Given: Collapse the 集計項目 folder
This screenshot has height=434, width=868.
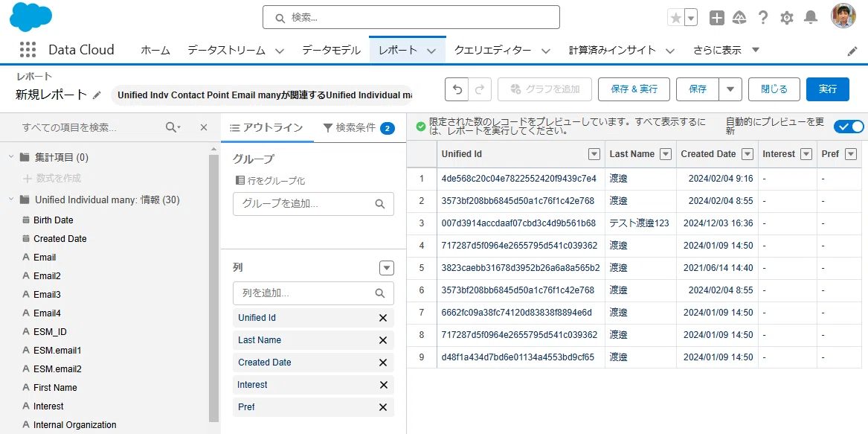Looking at the screenshot, I should click(x=11, y=157).
